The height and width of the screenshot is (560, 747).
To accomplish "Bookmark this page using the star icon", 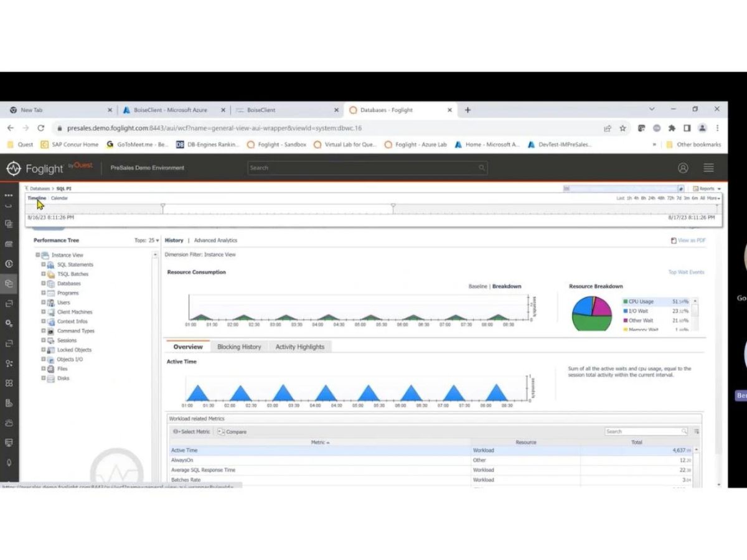I will tap(622, 128).
